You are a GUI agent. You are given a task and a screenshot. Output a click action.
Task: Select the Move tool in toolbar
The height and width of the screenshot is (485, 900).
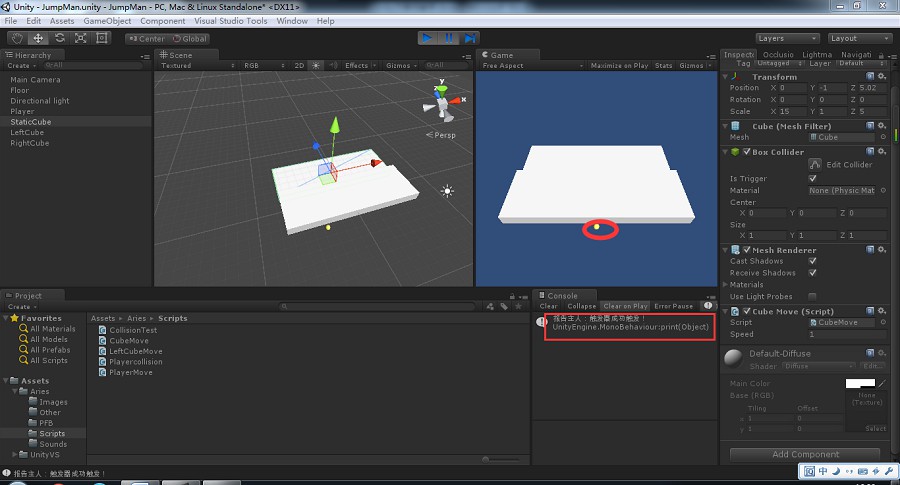pyautogui.click(x=38, y=38)
